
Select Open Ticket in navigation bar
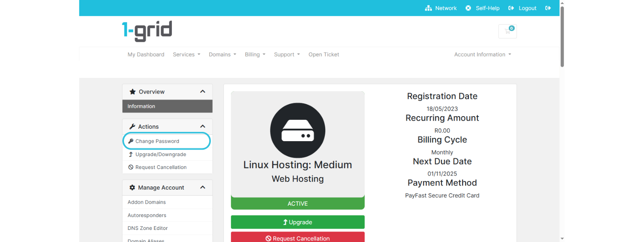324,54
